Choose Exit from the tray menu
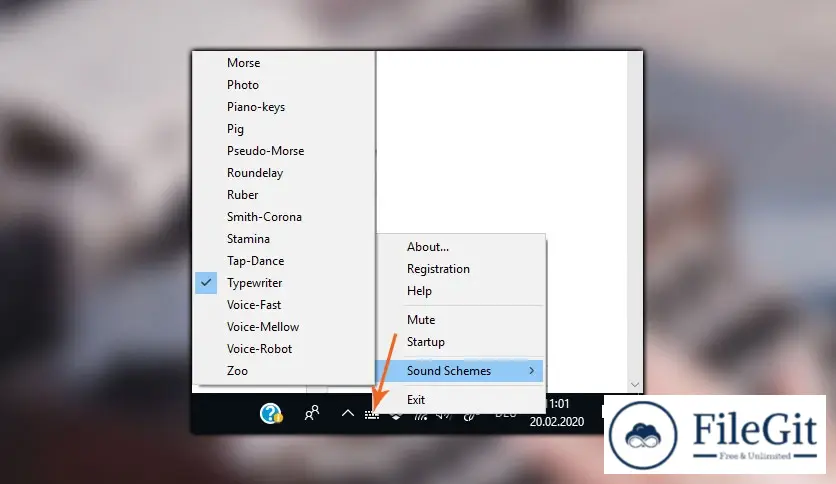This screenshot has height=484, width=836. coord(461,400)
